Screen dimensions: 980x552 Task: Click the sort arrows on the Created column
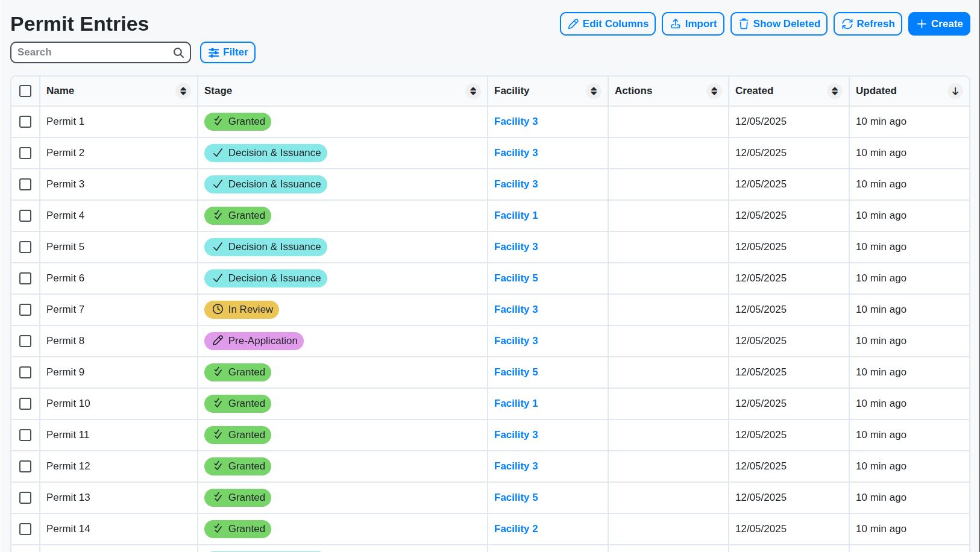pos(835,91)
